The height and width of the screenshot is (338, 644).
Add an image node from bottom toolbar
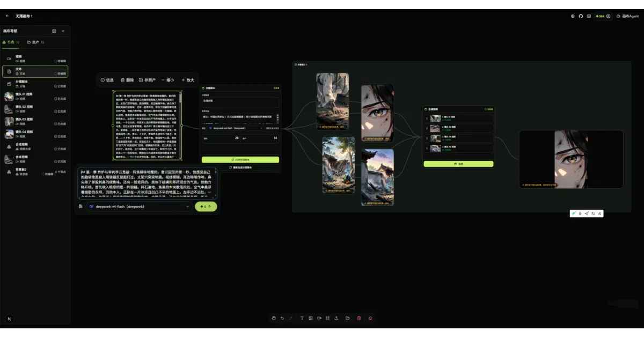coord(310,318)
